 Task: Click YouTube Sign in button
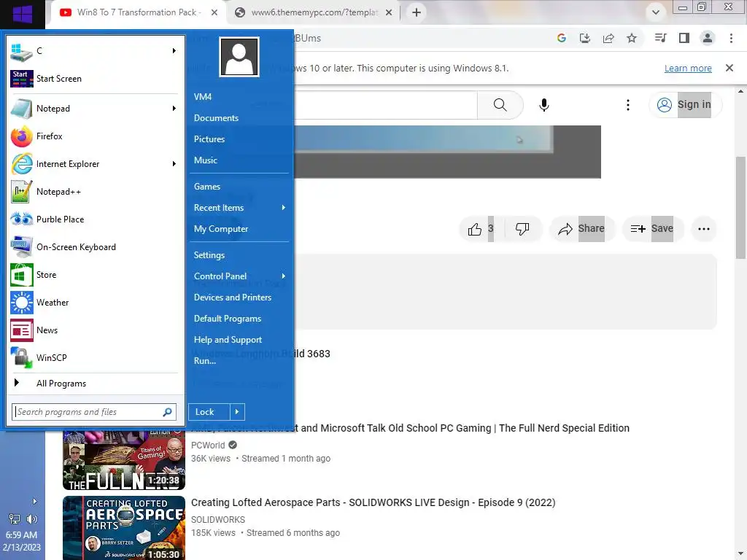tap(685, 105)
